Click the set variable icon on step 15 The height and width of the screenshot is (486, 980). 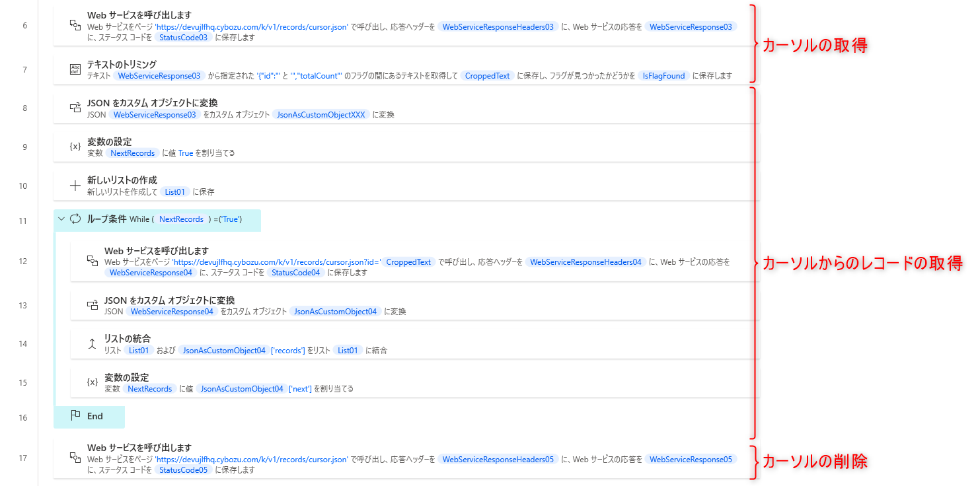(x=92, y=382)
